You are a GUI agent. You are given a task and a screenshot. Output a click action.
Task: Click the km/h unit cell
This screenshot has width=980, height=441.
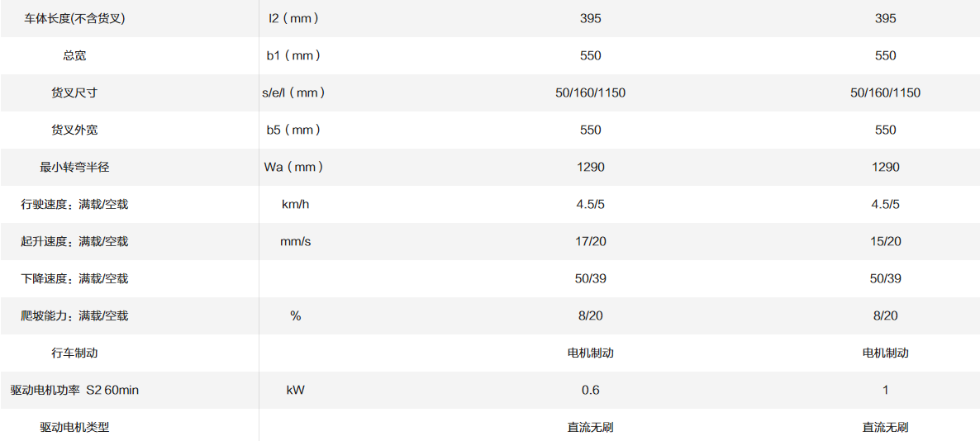pos(295,204)
